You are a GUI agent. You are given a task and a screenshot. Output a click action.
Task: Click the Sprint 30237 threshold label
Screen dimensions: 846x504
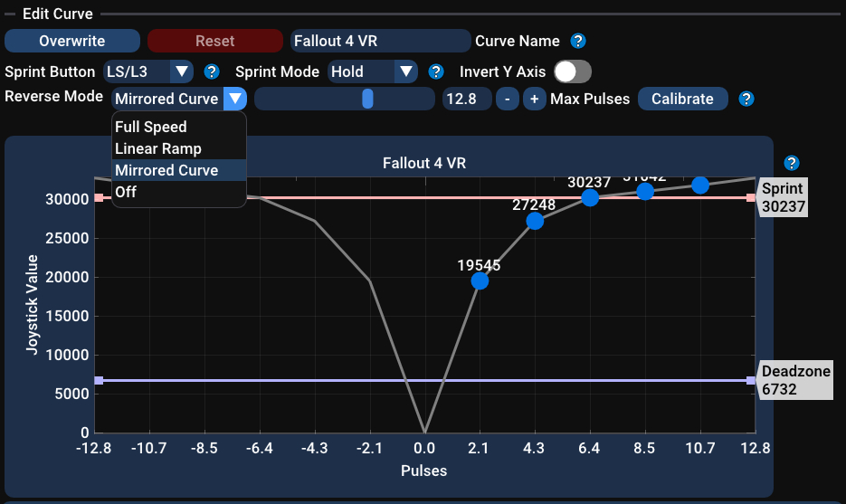[x=784, y=197]
